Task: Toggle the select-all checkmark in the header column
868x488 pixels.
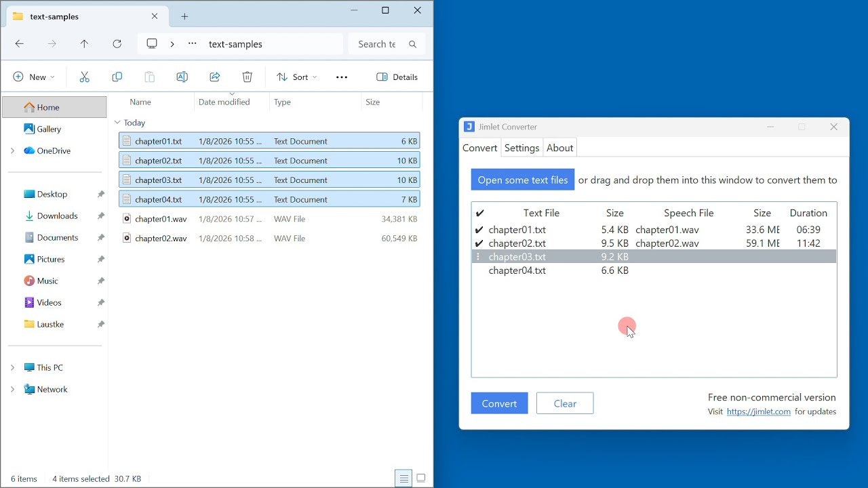Action: [x=479, y=212]
